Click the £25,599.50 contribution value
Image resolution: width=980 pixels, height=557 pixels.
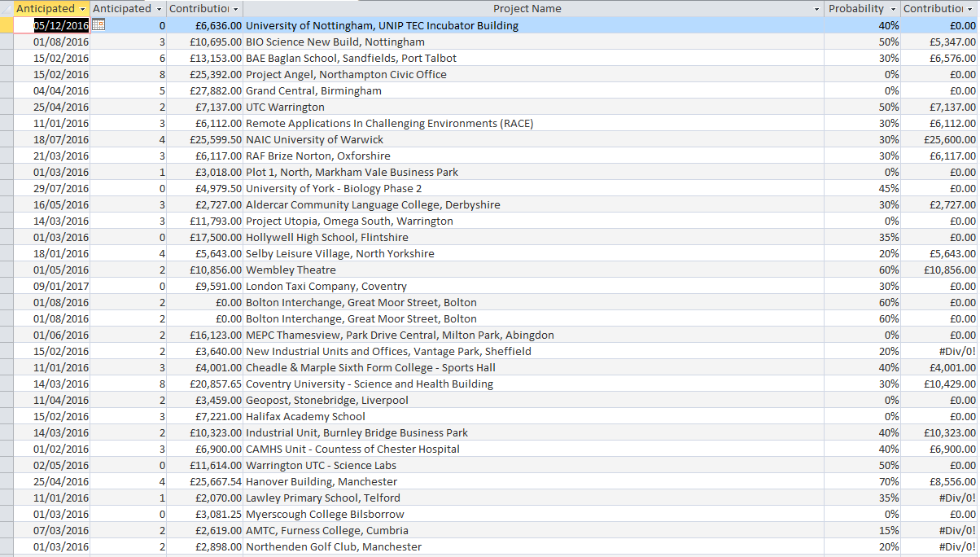tap(216, 139)
